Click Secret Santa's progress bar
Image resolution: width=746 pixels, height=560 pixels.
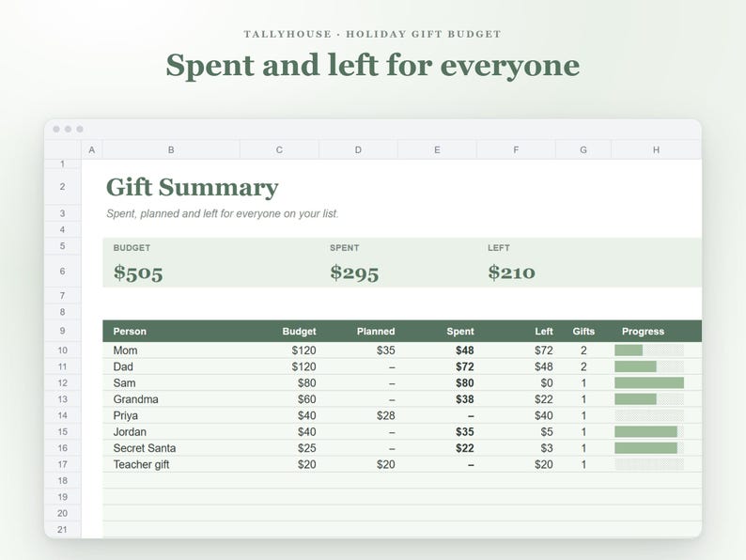[649, 448]
